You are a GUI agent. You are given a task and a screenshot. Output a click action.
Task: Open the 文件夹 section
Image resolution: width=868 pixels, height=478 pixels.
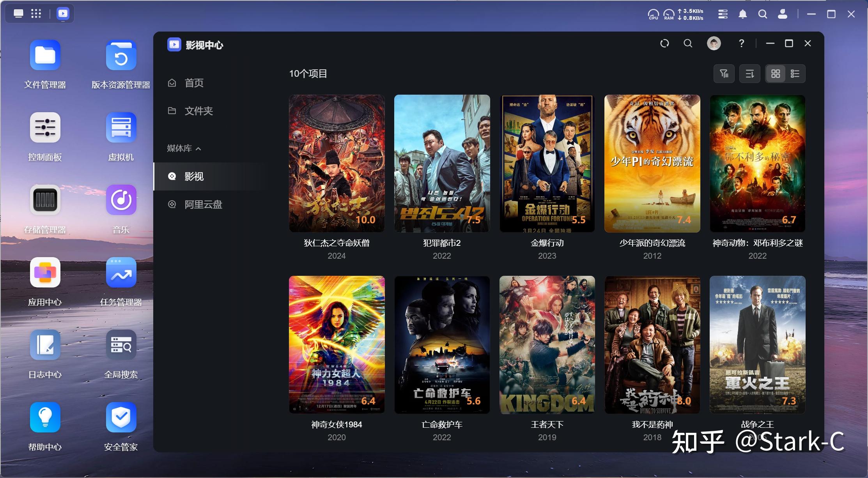coord(199,111)
